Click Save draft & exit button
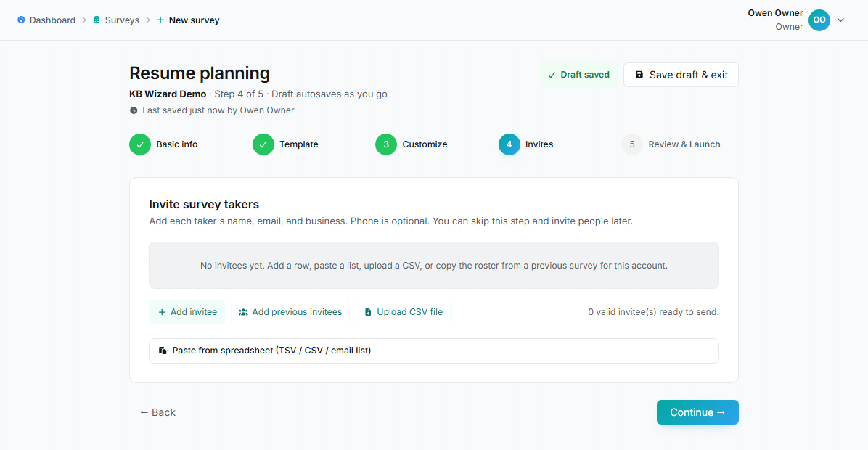 click(x=681, y=75)
